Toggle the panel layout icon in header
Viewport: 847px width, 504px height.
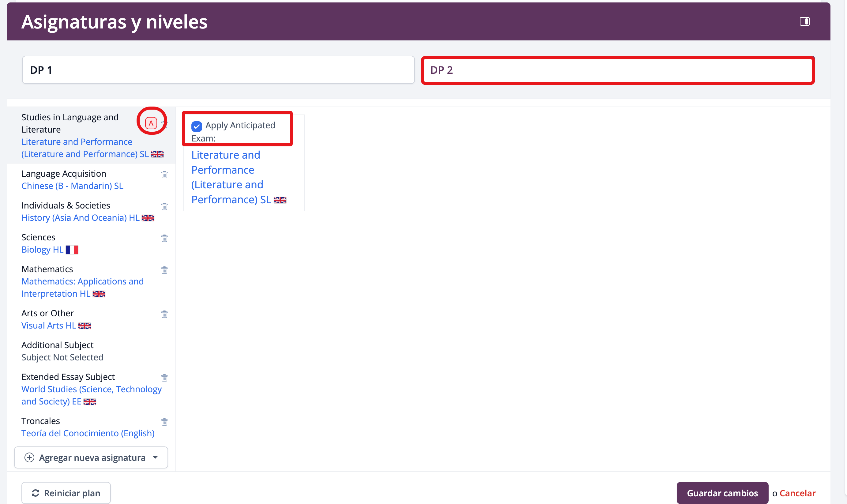click(804, 22)
